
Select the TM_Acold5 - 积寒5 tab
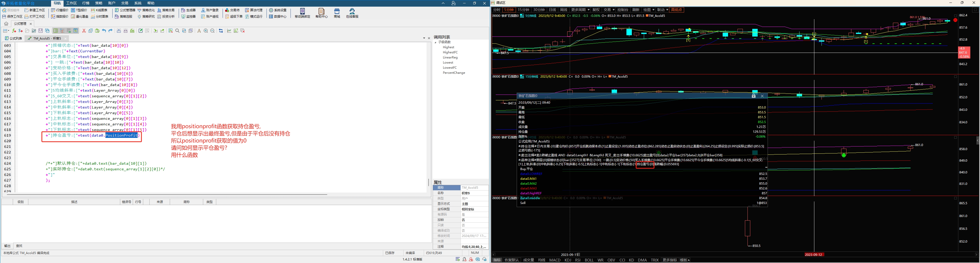click(x=47, y=39)
